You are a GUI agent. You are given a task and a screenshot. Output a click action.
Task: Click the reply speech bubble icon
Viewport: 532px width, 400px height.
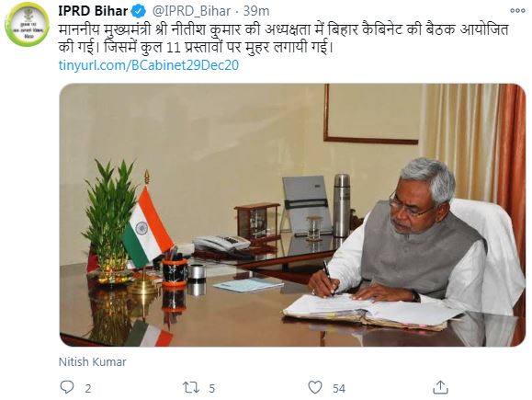point(67,387)
